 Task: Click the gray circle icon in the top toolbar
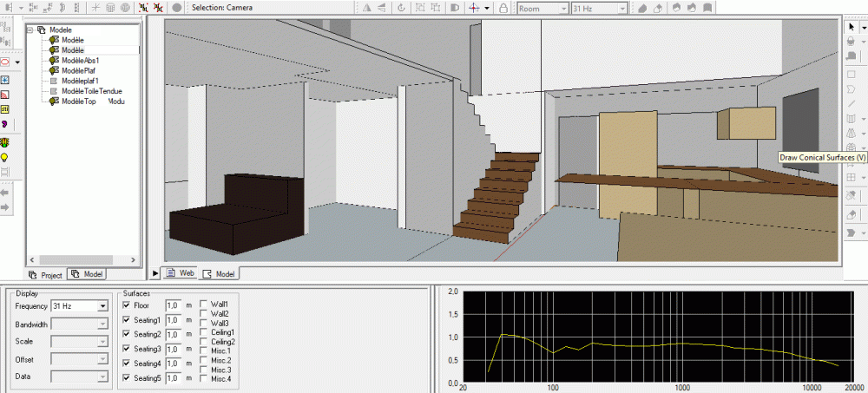tap(176, 8)
